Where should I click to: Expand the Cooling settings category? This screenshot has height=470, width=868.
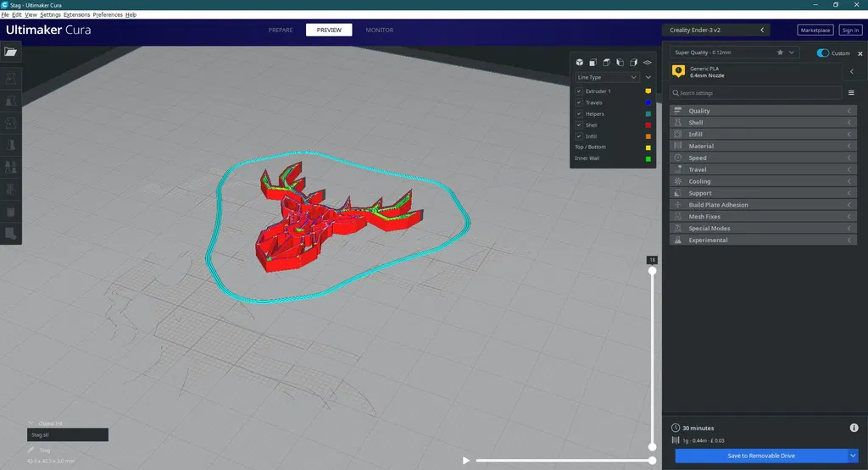pos(764,181)
